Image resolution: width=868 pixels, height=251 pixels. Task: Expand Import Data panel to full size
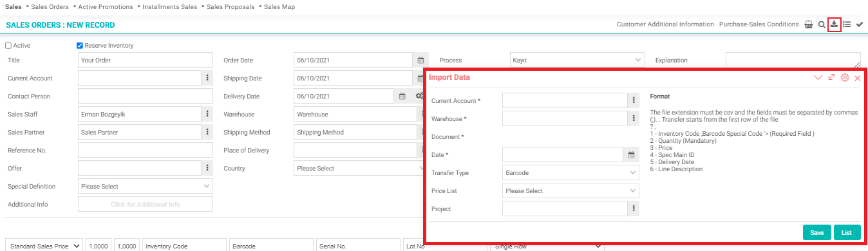coord(831,77)
